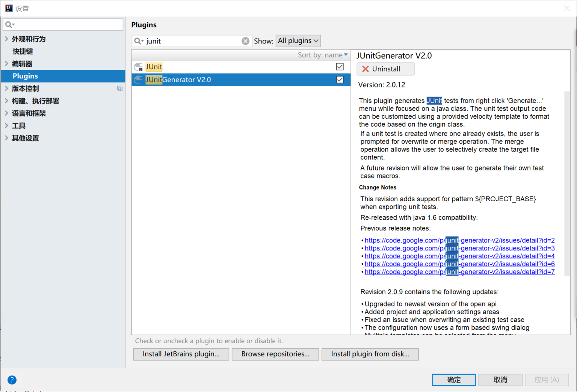Open the issues detail id=7 link

point(459,272)
